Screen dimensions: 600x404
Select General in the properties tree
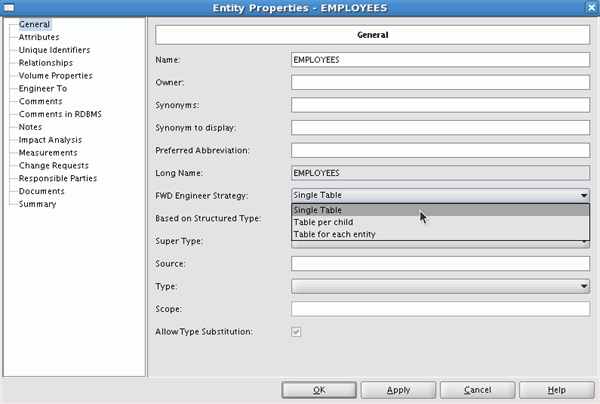tap(34, 24)
